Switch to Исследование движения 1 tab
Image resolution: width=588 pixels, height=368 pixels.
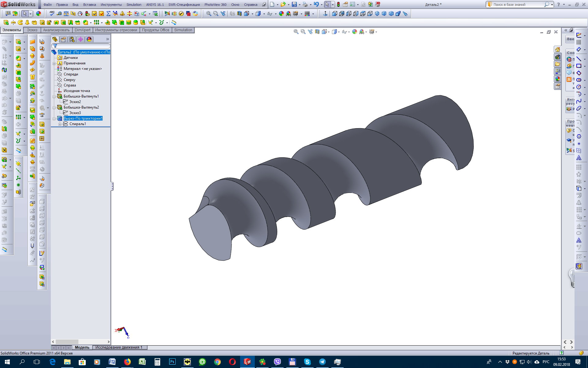coord(119,347)
